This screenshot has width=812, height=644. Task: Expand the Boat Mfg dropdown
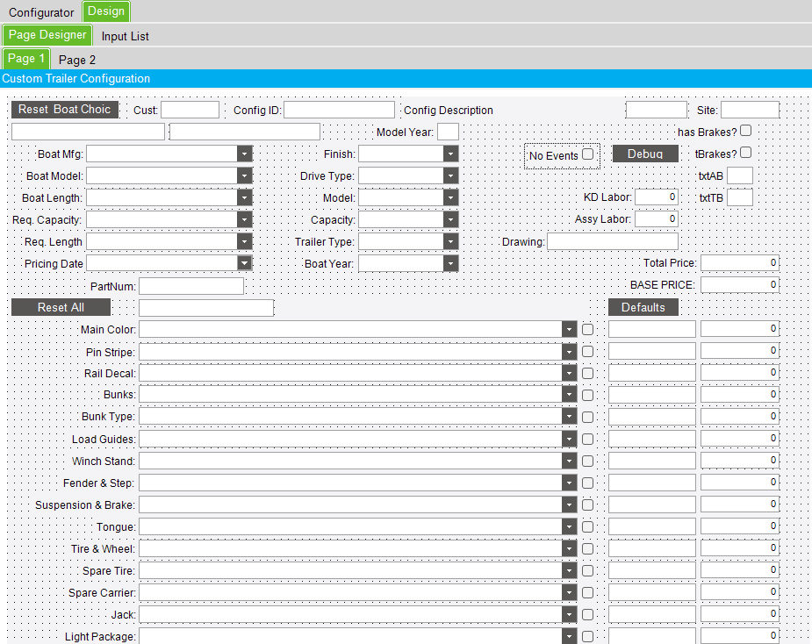[x=244, y=154]
